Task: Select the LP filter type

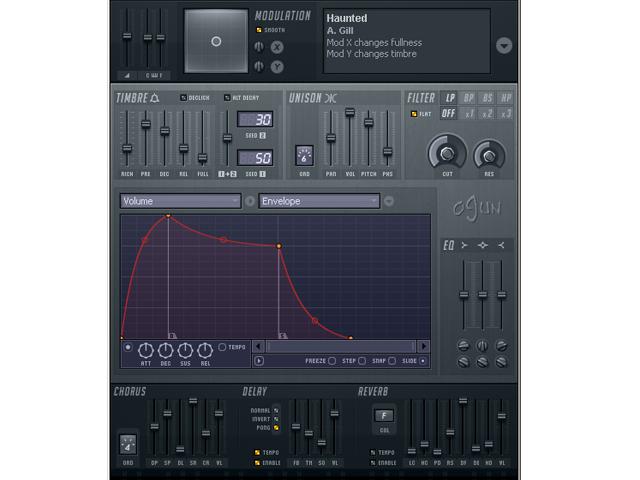Action: 450,97
